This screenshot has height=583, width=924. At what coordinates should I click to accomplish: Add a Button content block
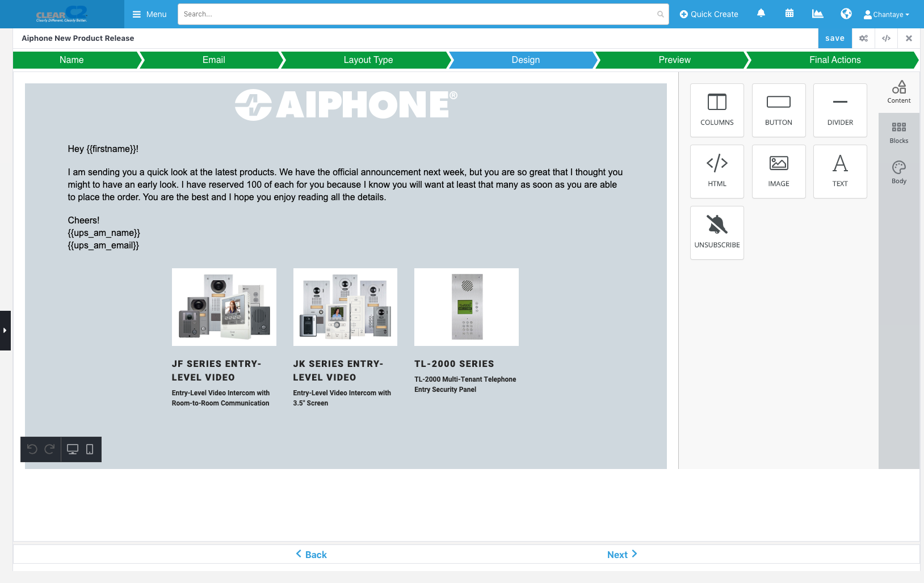(779, 110)
